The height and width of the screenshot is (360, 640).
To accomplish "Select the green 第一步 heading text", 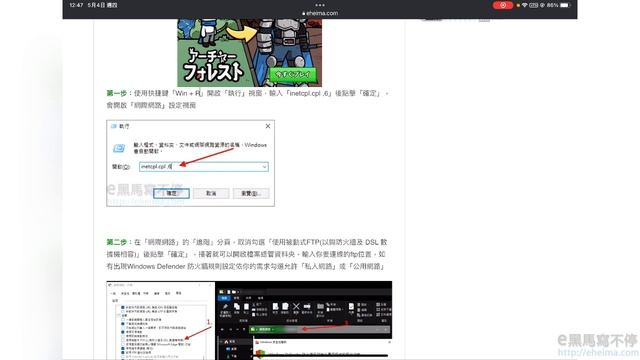I will 117,93.
